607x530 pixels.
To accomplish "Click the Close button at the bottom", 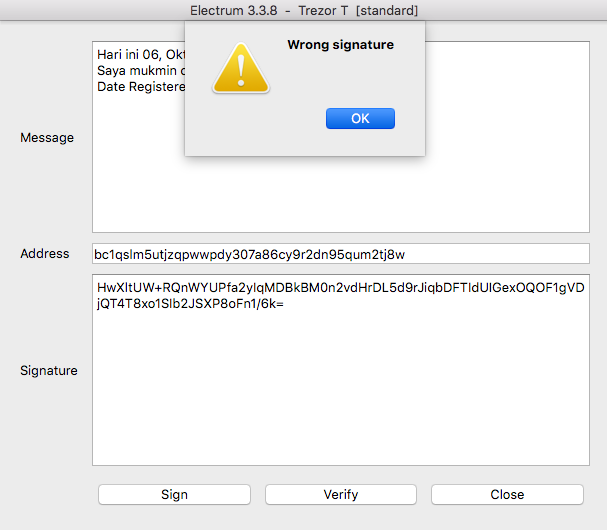I will tap(507, 494).
